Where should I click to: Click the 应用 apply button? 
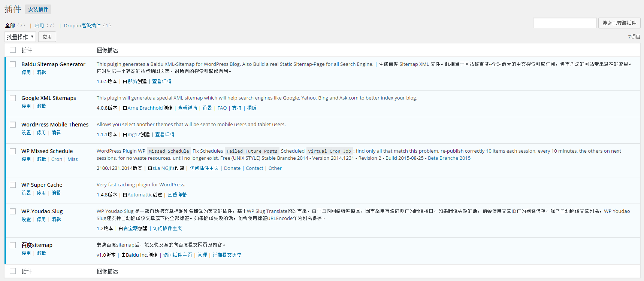click(x=47, y=37)
